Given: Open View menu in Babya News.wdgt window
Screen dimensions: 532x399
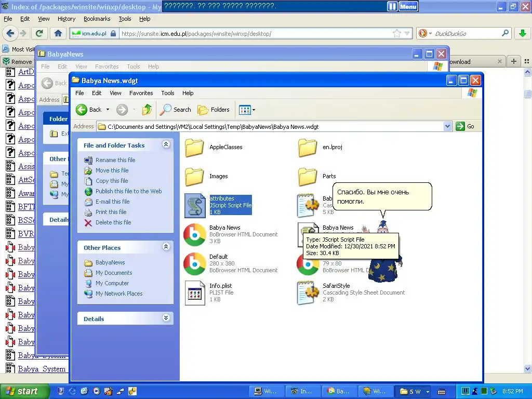Looking at the screenshot, I should point(115,93).
